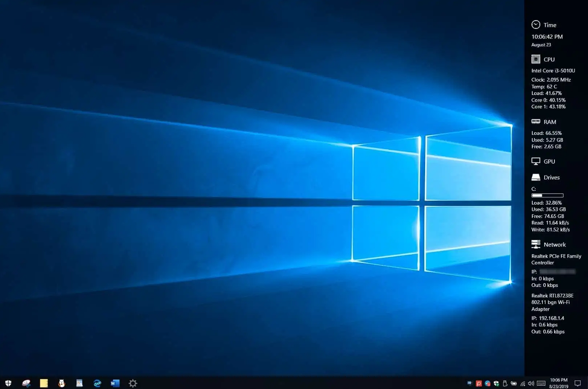Click the Core 0: 40.15% value

(549, 100)
